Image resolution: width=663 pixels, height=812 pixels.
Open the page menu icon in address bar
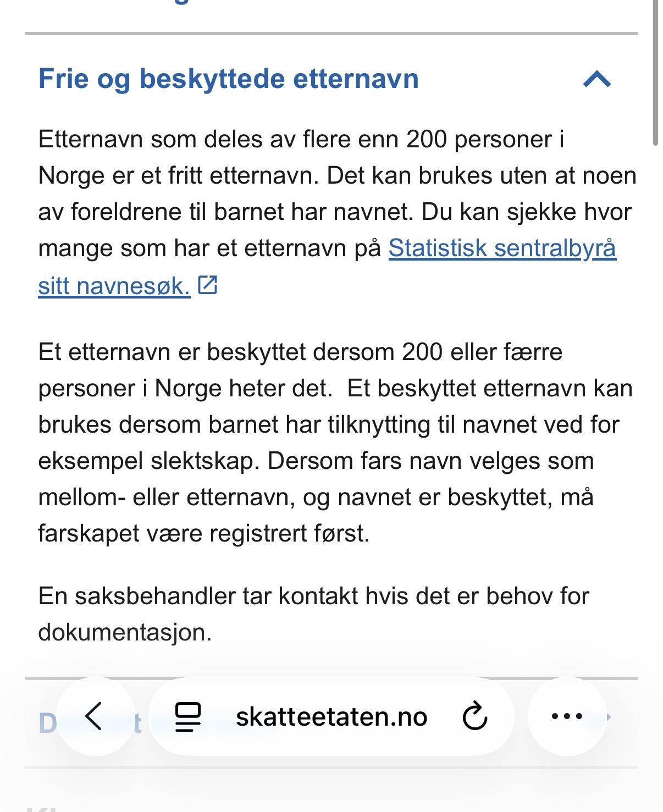(x=188, y=716)
